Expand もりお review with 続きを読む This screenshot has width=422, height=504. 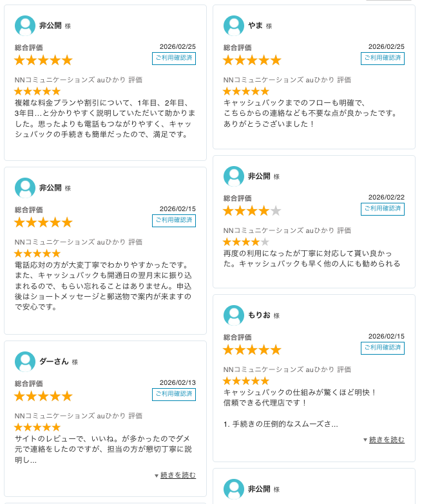click(387, 440)
